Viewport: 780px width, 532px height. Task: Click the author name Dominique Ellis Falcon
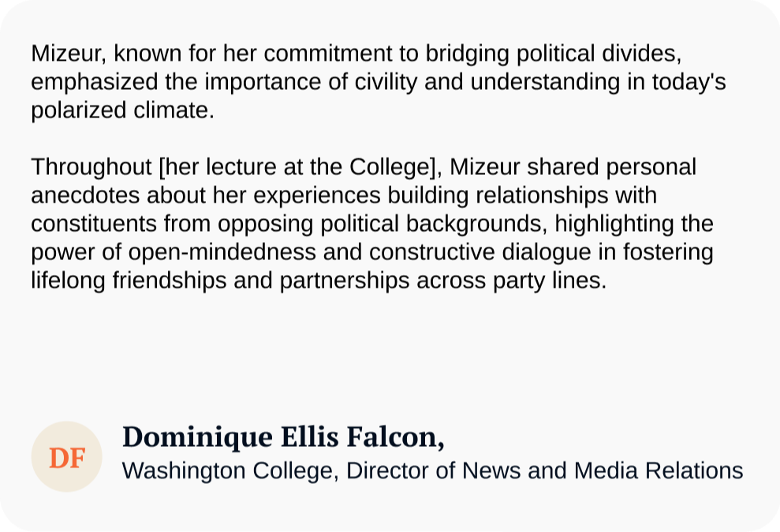tap(282, 437)
